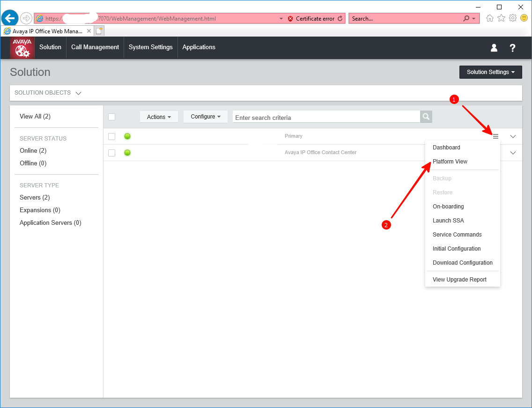Open the Call Management menu

point(95,47)
